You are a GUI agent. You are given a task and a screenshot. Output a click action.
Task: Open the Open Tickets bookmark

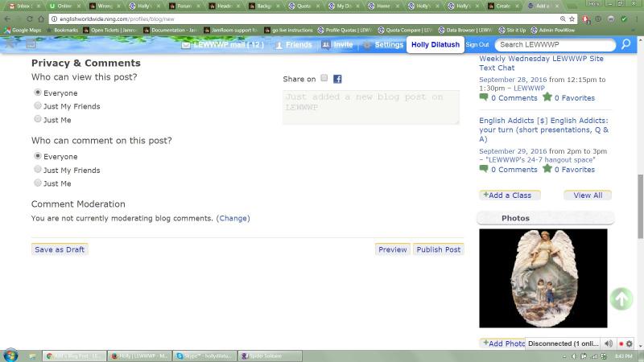(109, 30)
